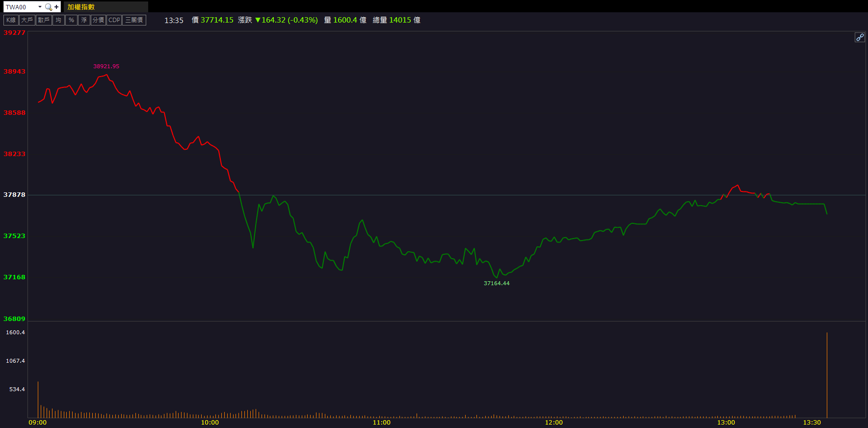Click the high price label 38921.95
Screen dimensions: 868x428
click(106, 66)
